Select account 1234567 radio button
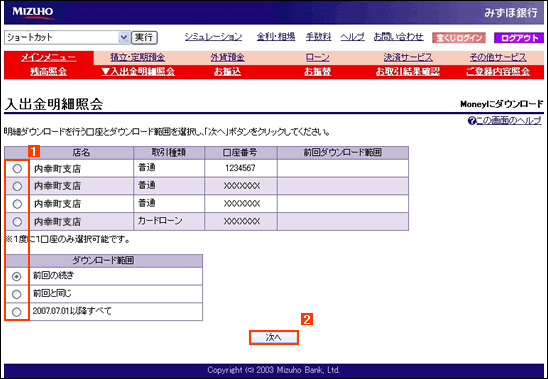The width and height of the screenshot is (548, 379). [17, 169]
